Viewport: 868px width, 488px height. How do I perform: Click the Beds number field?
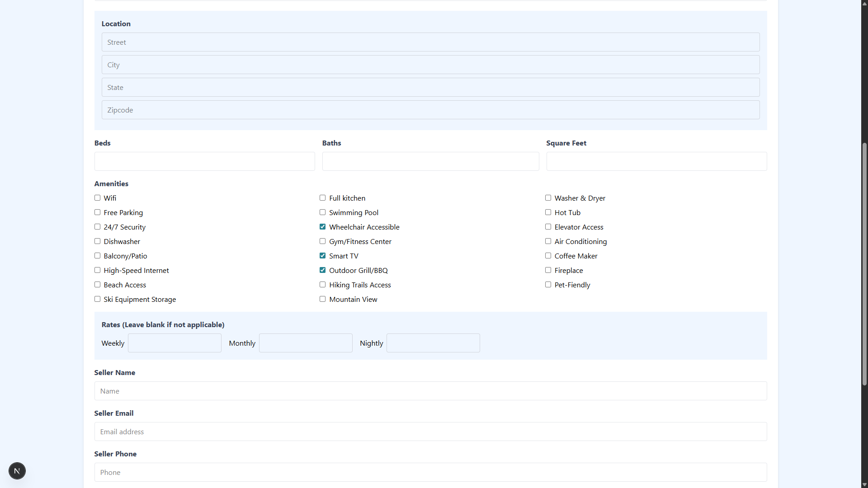coord(204,161)
